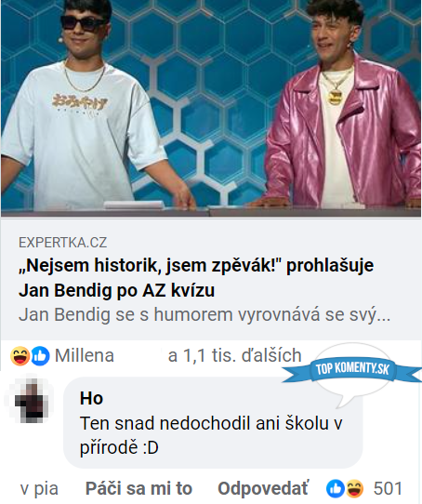The image size is (422, 504).
Task: Open the commenter name Ho
Action: [91, 398]
